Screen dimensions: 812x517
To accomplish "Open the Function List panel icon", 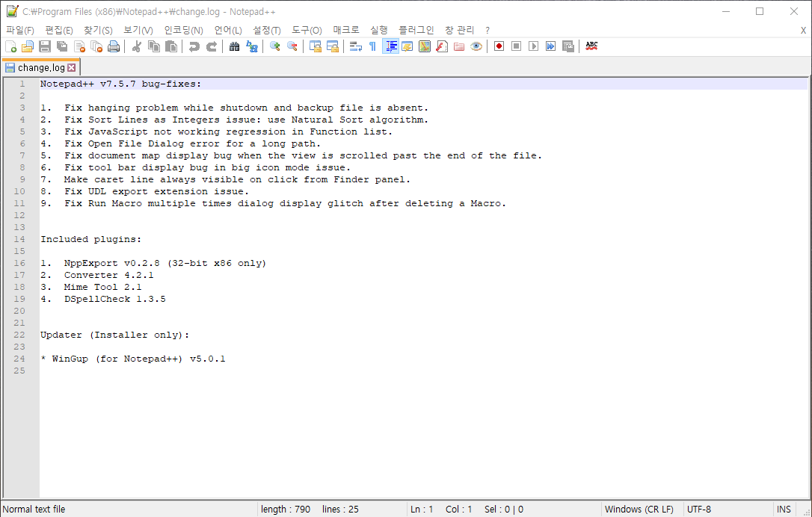I will 442,46.
